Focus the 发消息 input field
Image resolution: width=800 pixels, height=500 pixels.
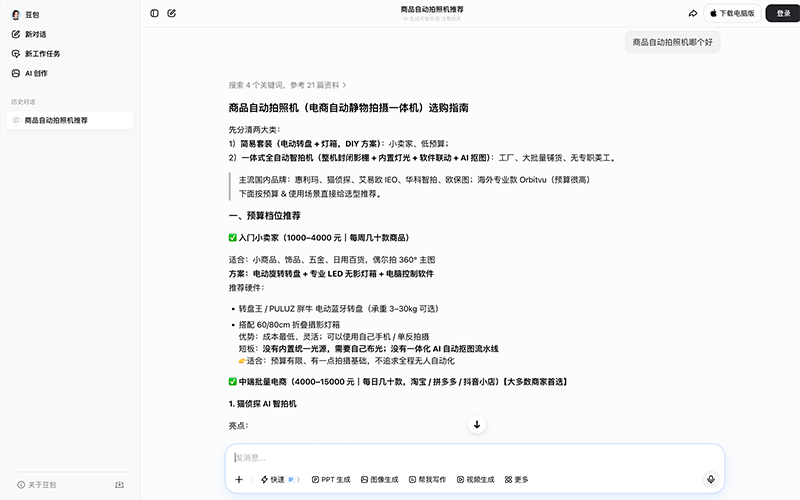pyautogui.click(x=474, y=457)
